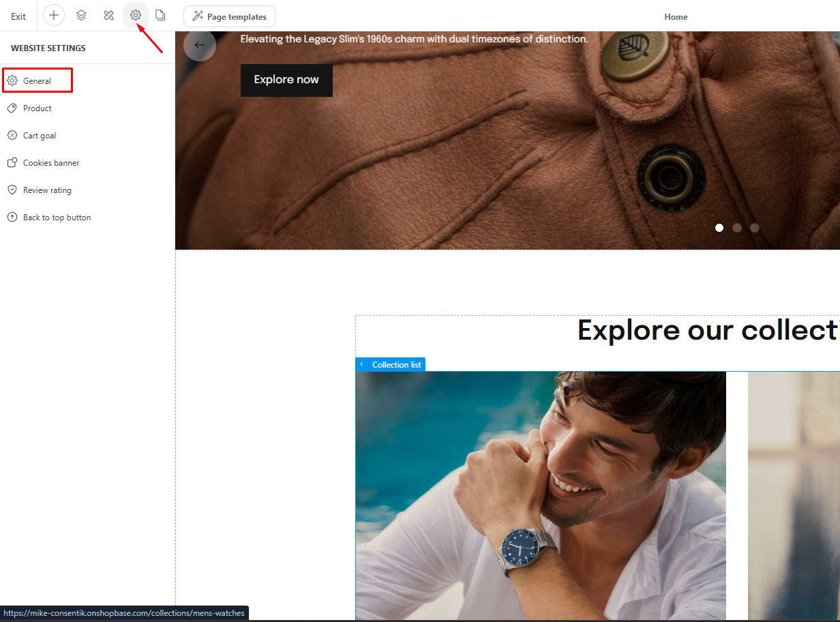Select General in Website Settings
Image resolution: width=840 pixels, height=622 pixels.
37,81
